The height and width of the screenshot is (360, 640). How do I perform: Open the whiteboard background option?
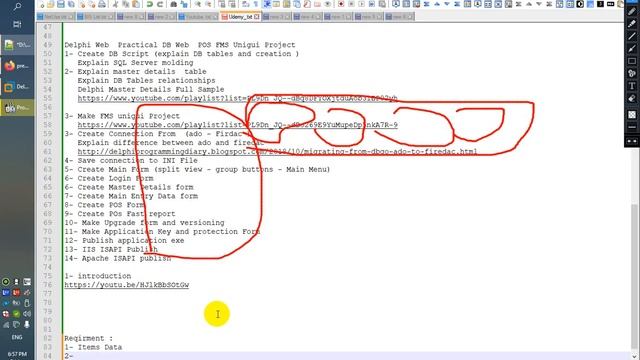point(631,115)
